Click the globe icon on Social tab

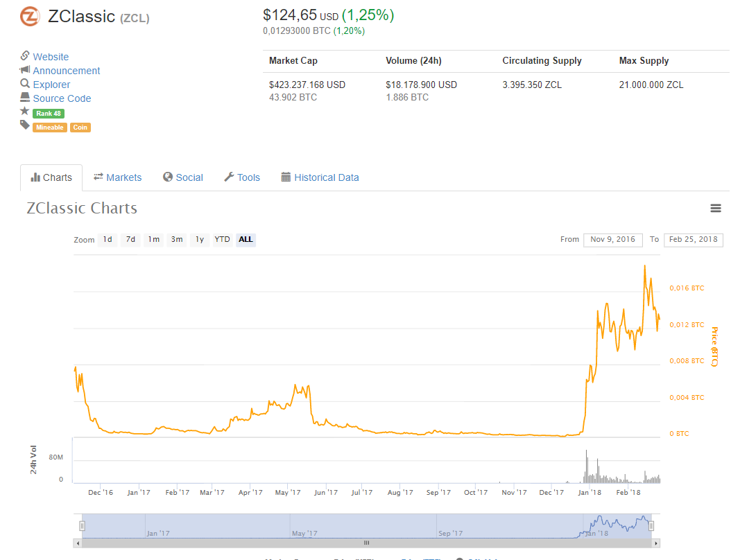[168, 177]
